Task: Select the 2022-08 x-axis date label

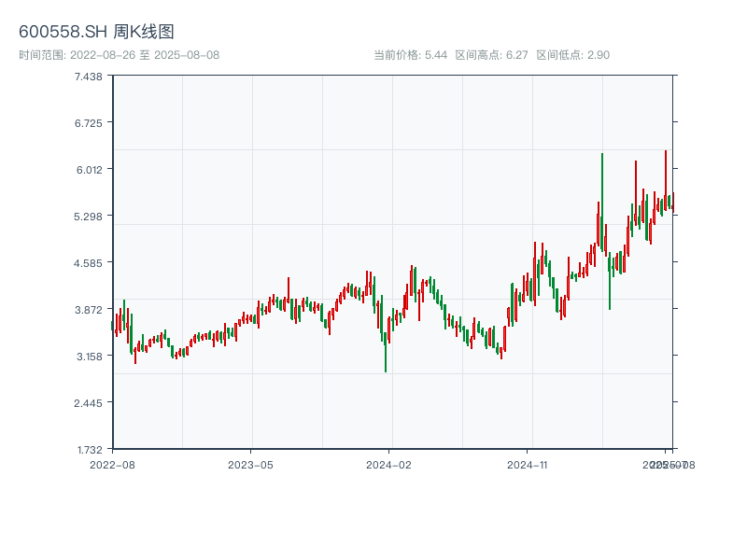Action: pyautogui.click(x=112, y=464)
